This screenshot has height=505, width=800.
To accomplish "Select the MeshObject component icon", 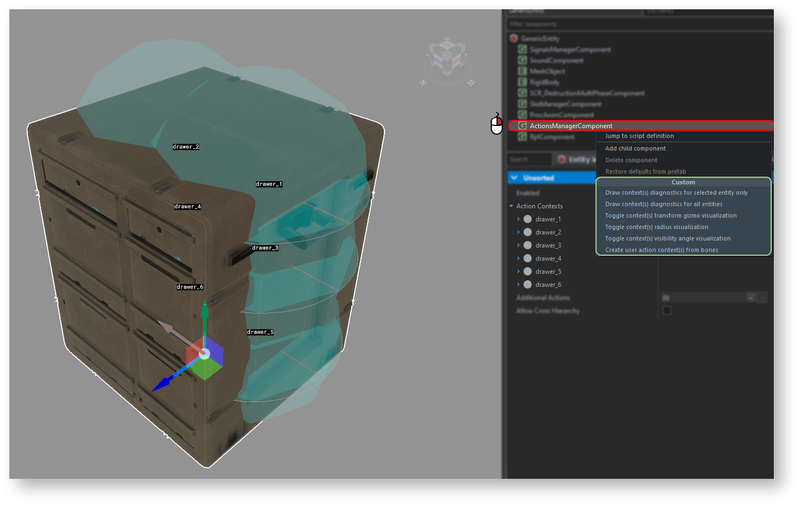I will pos(522,71).
